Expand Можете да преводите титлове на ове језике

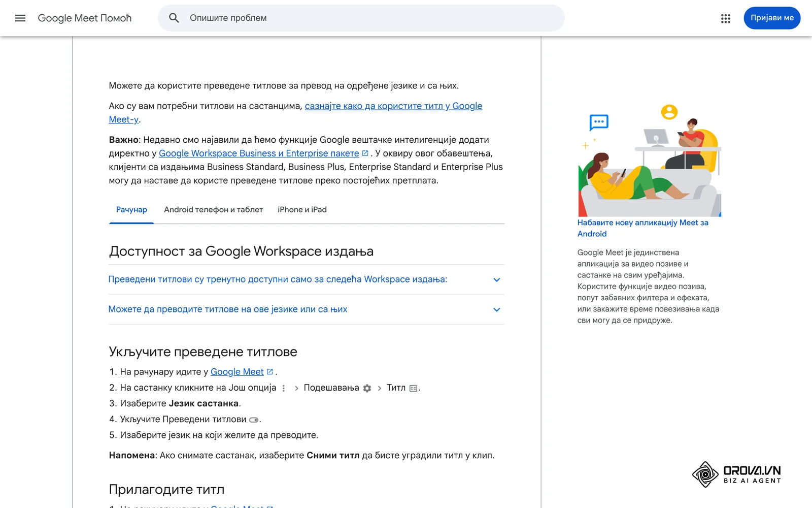click(x=307, y=309)
